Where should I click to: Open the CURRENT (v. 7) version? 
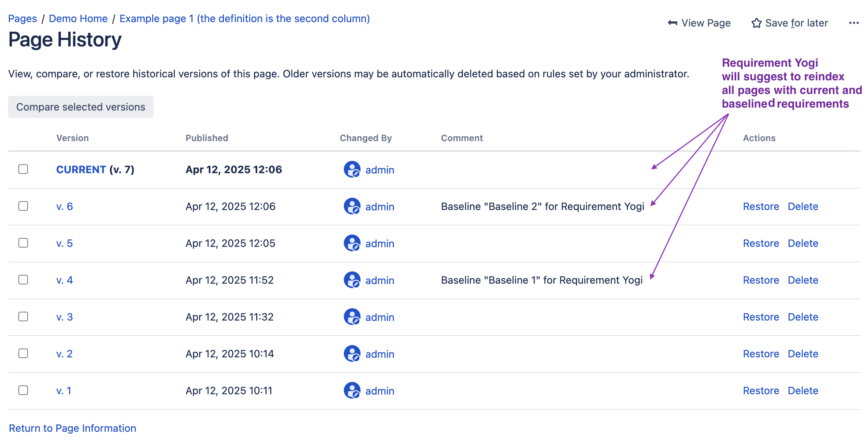point(81,169)
